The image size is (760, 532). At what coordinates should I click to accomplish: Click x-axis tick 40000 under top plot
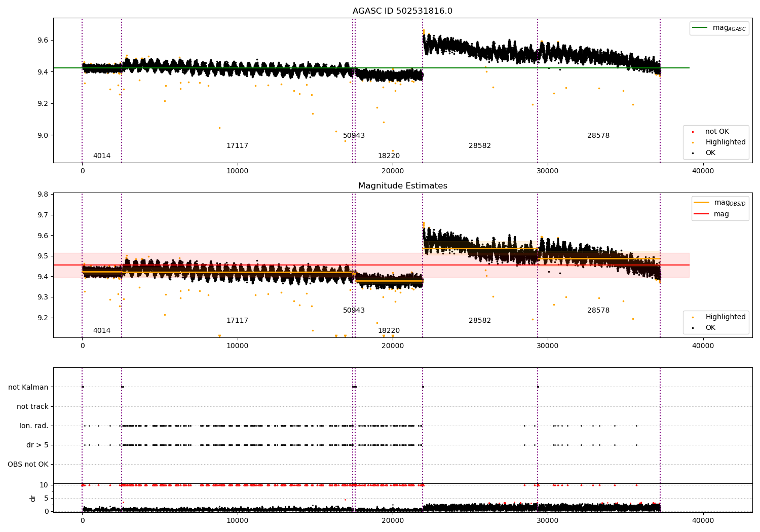pos(703,171)
